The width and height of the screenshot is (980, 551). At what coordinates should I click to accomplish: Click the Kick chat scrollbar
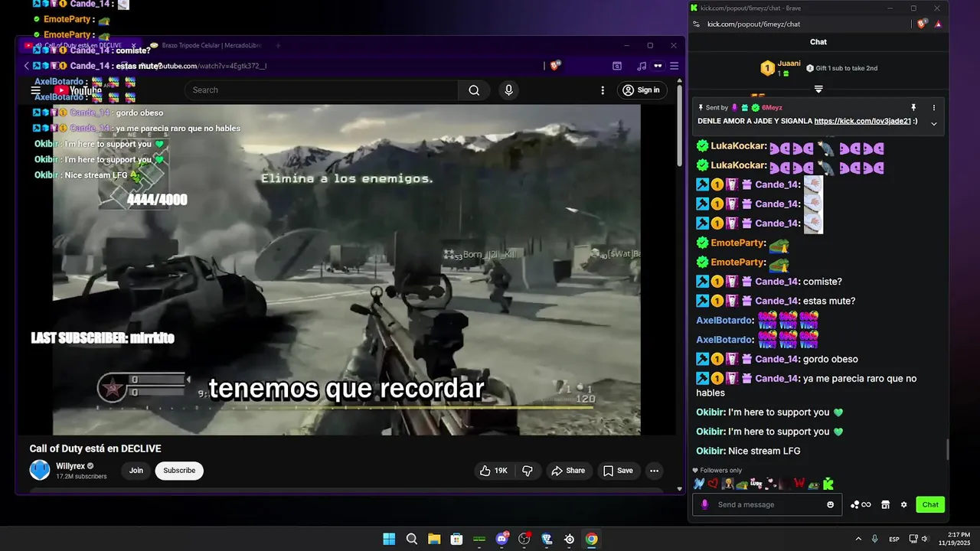click(948, 450)
